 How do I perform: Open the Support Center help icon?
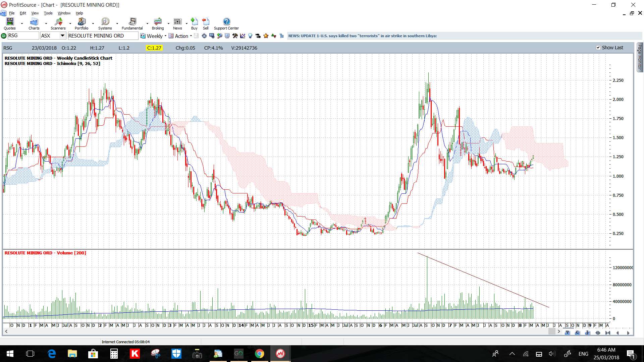click(x=226, y=24)
